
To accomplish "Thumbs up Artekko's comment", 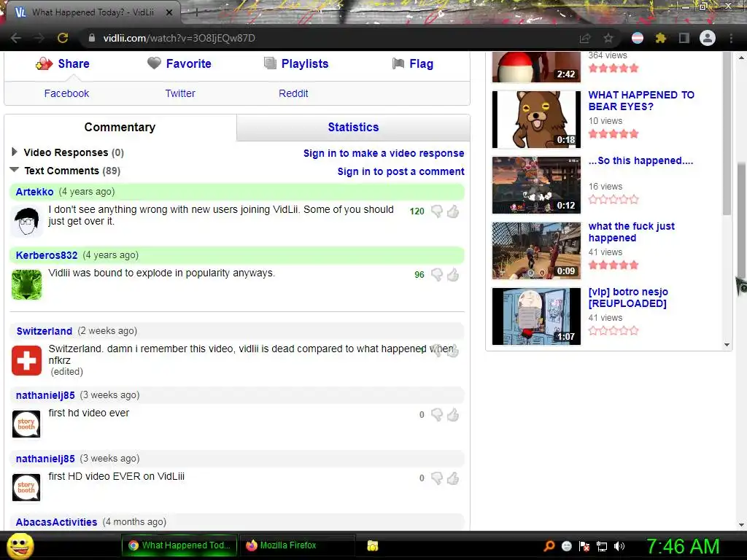I will pos(453,211).
